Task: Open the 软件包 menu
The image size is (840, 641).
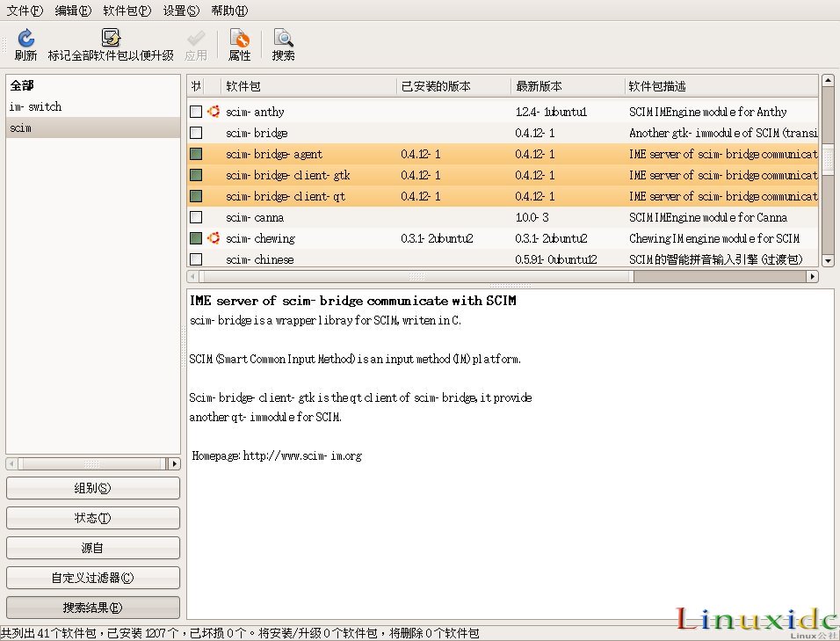Action: pyautogui.click(x=126, y=10)
